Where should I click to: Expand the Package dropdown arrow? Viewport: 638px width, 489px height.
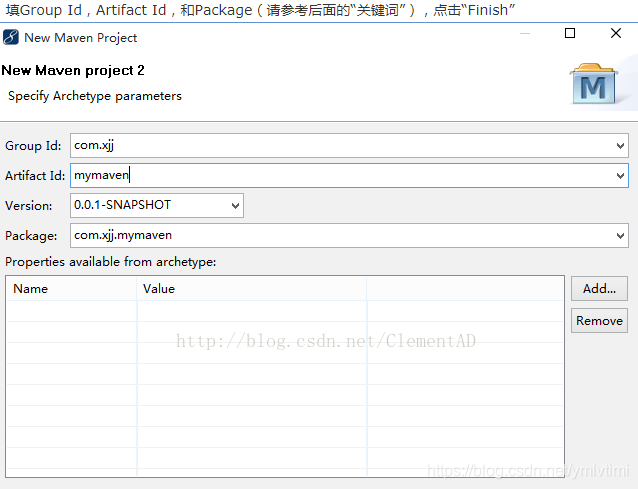[x=620, y=236]
